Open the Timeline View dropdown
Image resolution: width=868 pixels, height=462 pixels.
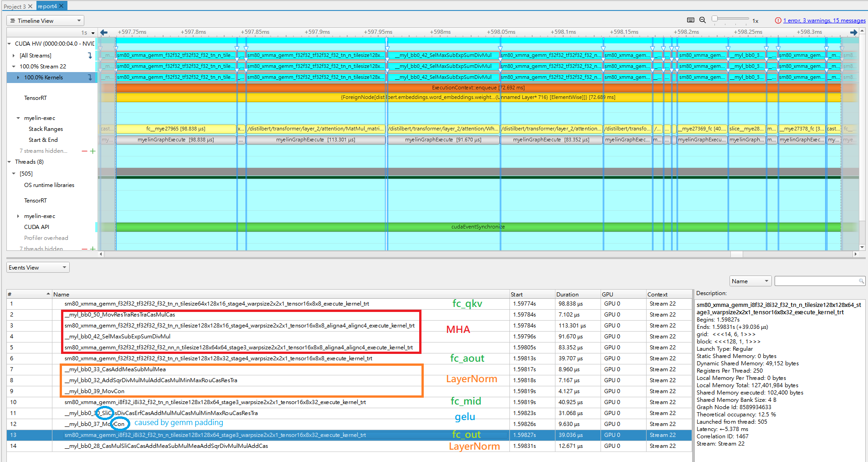point(46,21)
